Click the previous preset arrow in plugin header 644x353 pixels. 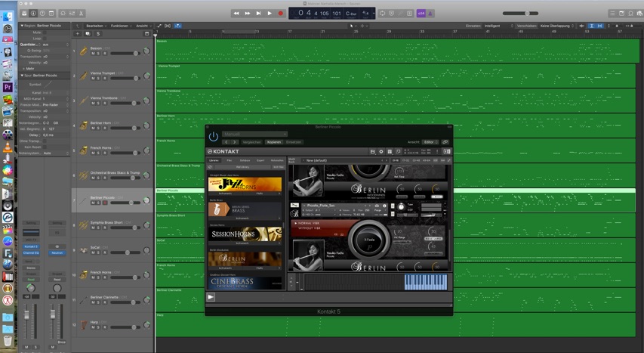click(226, 142)
